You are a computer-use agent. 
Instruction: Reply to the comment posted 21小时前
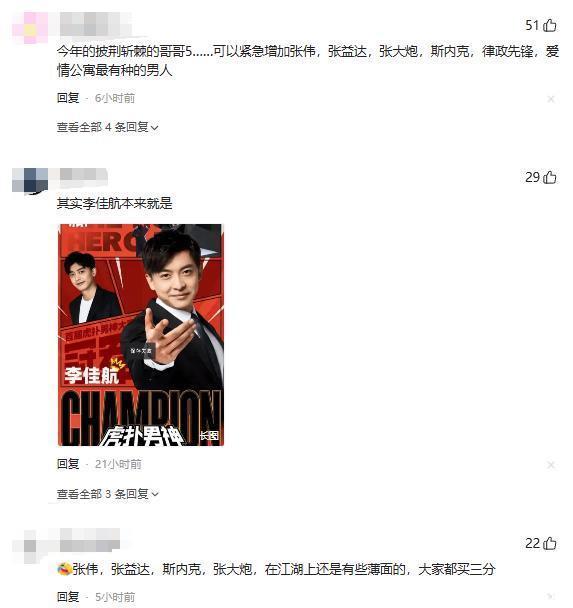(x=68, y=464)
